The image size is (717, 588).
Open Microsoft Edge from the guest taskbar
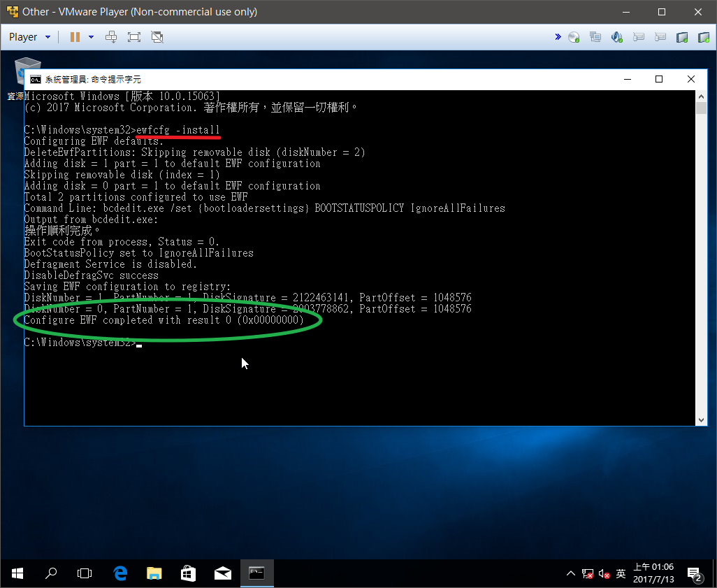coord(120,573)
